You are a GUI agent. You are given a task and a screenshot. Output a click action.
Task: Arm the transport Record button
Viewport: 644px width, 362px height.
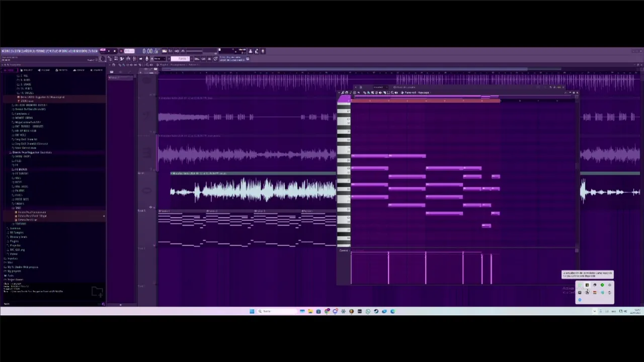click(121, 51)
